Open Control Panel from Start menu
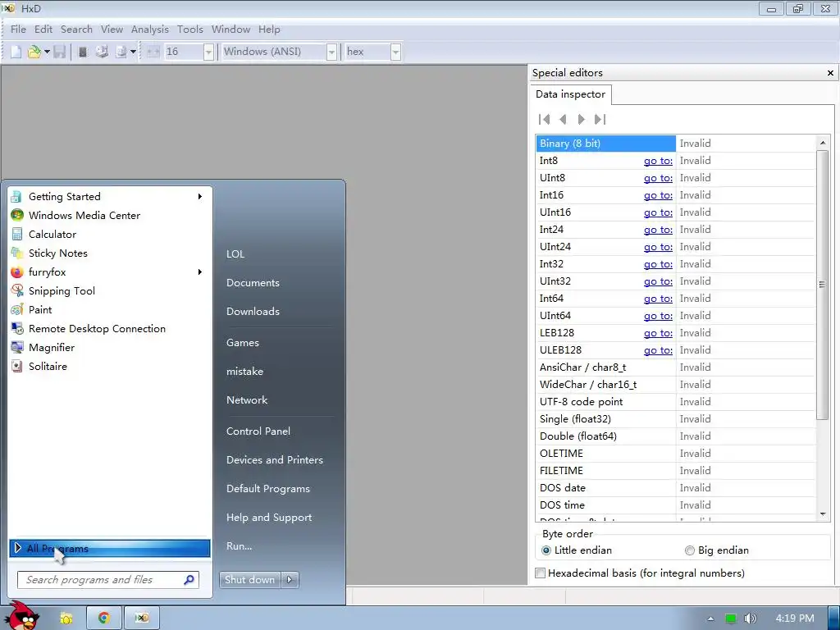Viewport: 840px width, 630px height. (258, 431)
